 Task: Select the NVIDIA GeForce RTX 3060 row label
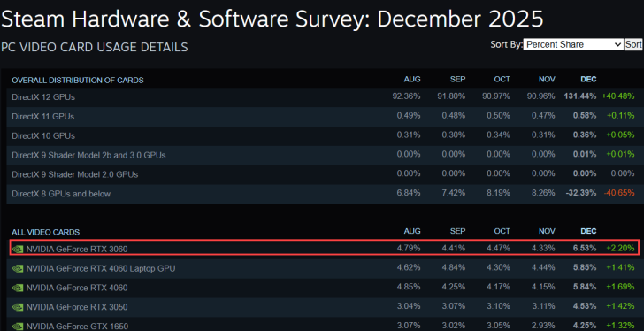pos(77,249)
